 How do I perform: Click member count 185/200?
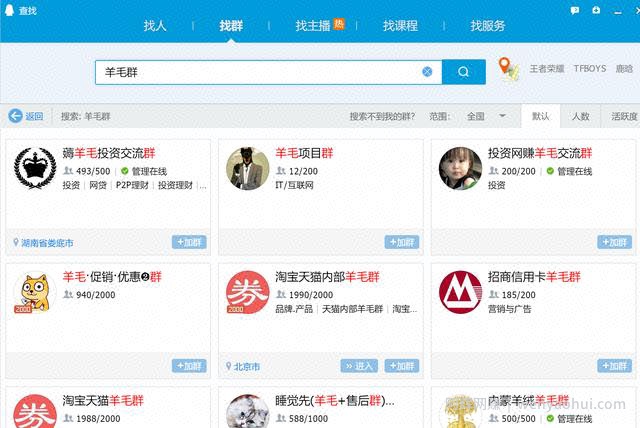tap(518, 295)
